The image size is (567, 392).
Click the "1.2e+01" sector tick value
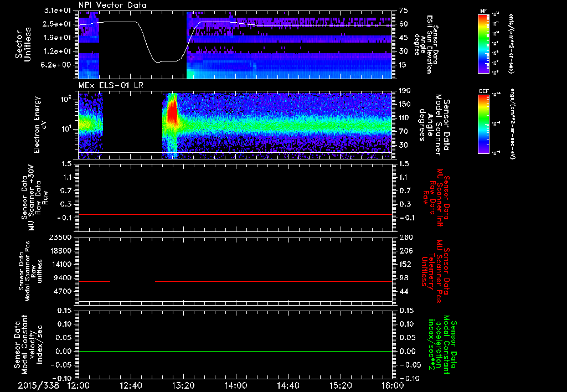tap(57, 51)
